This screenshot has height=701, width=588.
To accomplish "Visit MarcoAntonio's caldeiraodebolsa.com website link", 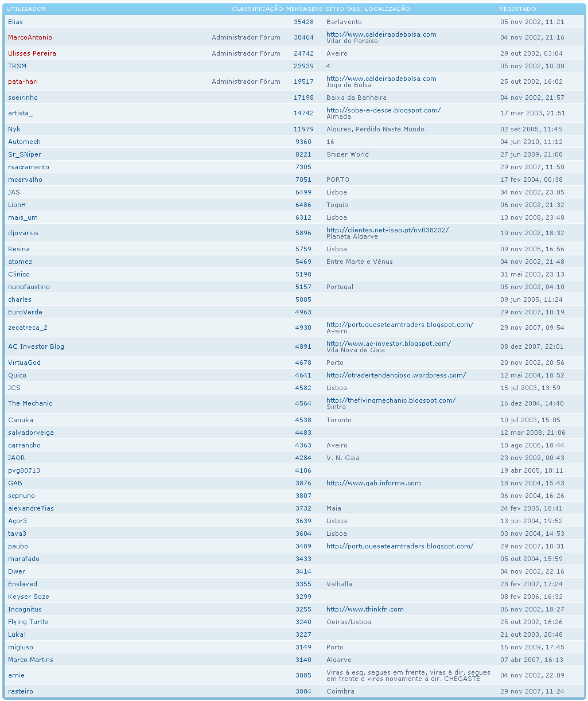I will [x=381, y=34].
